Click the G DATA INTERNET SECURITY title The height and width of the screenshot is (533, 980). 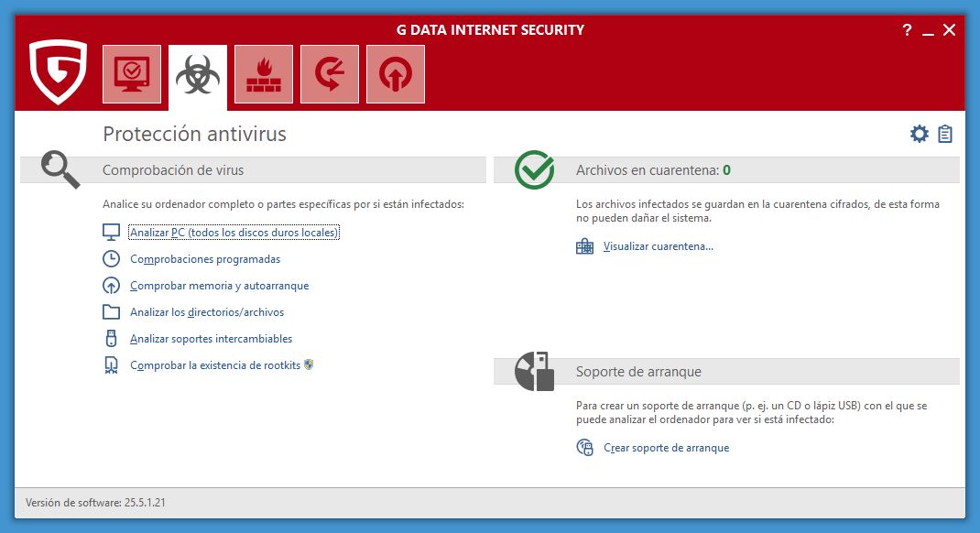pyautogui.click(x=490, y=30)
